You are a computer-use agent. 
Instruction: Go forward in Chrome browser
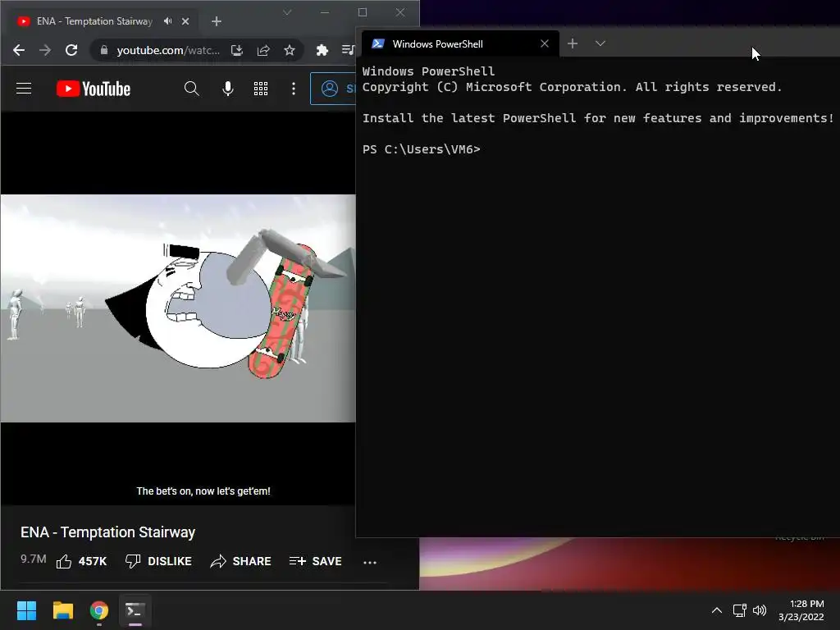[45, 50]
